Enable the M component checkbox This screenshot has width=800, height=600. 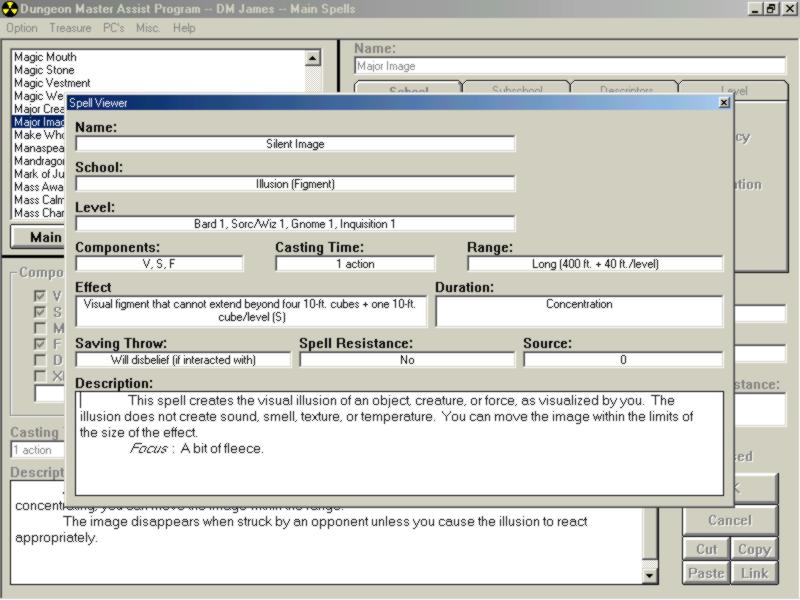40,328
